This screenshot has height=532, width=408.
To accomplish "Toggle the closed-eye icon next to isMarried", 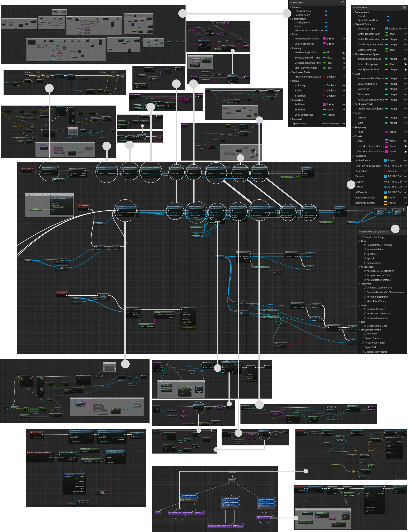I will click(344, 96).
